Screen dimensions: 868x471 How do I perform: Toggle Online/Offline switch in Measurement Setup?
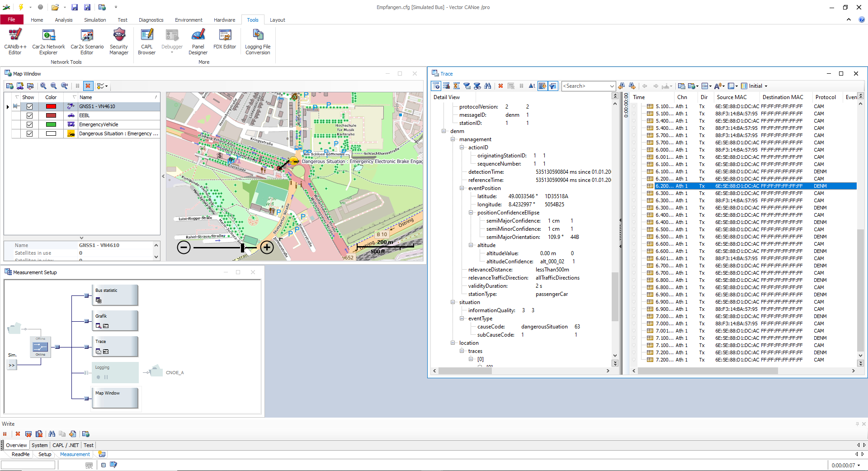coord(40,347)
